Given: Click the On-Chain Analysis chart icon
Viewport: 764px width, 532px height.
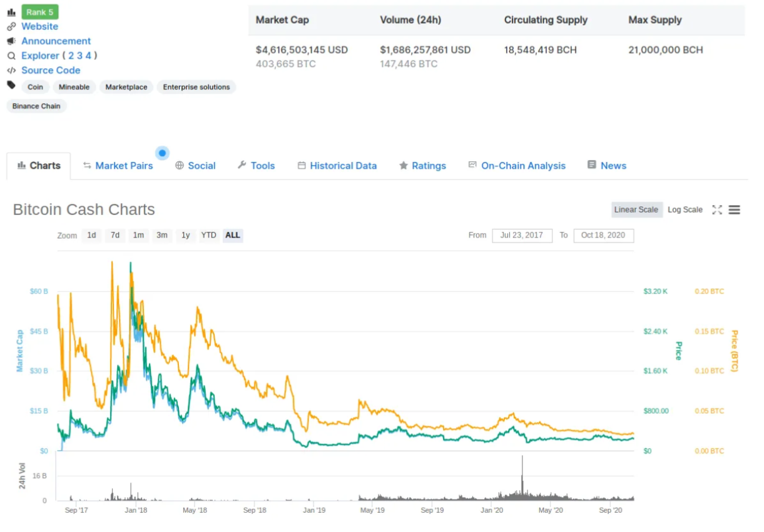Looking at the screenshot, I should pos(472,165).
